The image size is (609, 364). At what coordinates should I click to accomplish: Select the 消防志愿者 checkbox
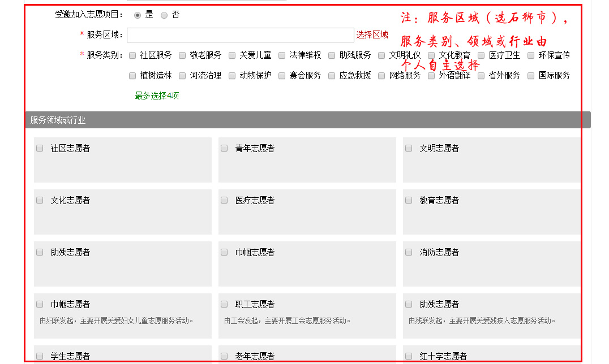tap(409, 252)
